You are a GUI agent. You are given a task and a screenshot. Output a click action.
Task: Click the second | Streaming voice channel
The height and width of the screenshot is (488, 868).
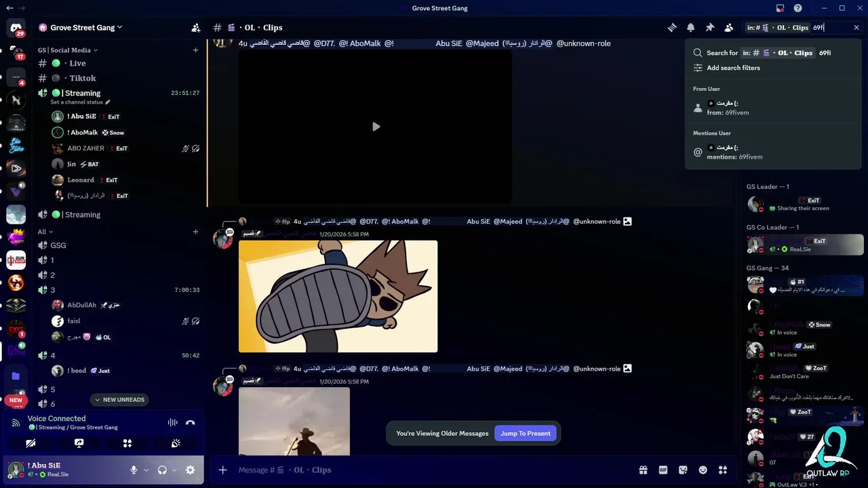119,215
